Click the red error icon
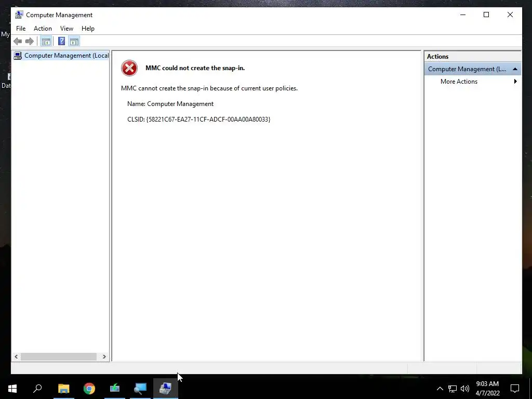The image size is (532, 399). coord(129,68)
